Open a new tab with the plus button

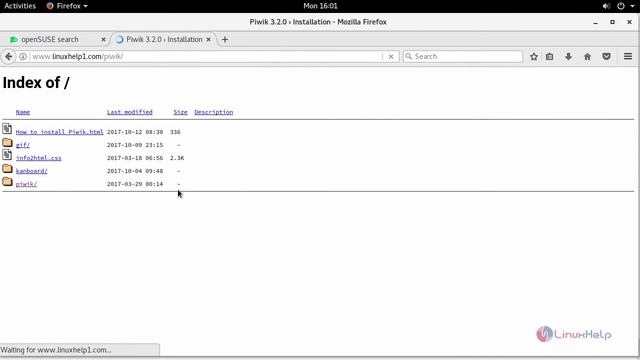[224, 40]
